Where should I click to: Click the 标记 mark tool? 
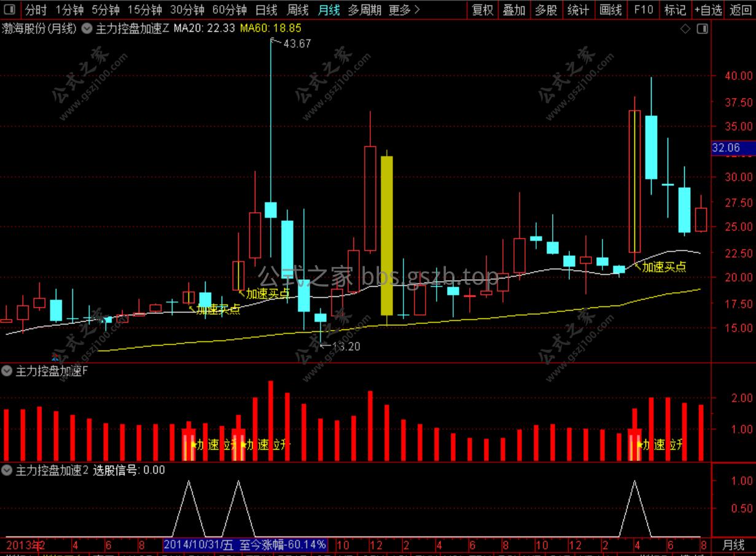point(675,10)
